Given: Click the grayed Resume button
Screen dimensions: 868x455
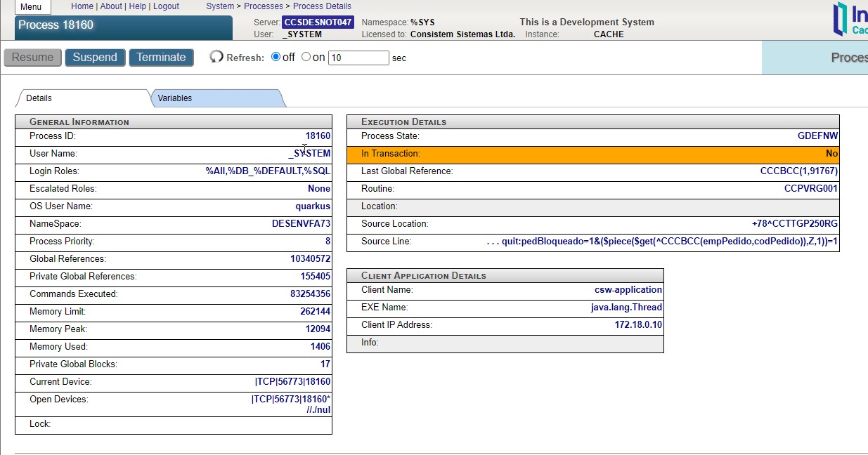Looking at the screenshot, I should (33, 58).
